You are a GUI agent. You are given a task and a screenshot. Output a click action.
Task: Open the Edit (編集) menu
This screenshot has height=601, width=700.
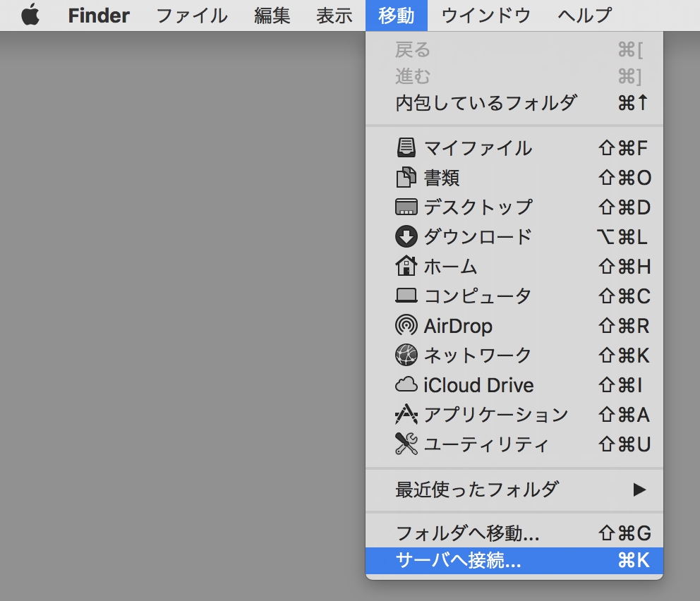click(272, 15)
